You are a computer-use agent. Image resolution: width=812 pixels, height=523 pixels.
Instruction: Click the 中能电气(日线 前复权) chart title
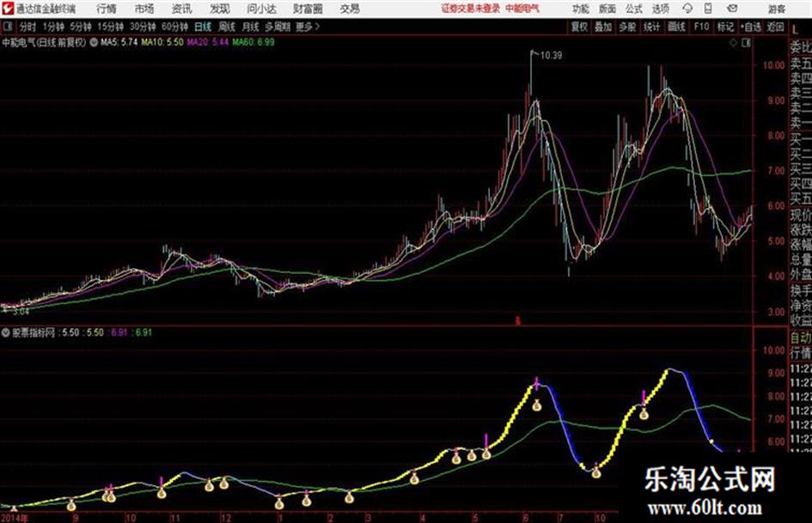coord(44,42)
